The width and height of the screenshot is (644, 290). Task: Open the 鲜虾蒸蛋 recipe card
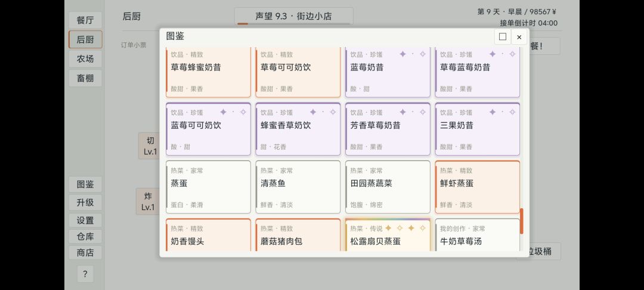tap(477, 187)
